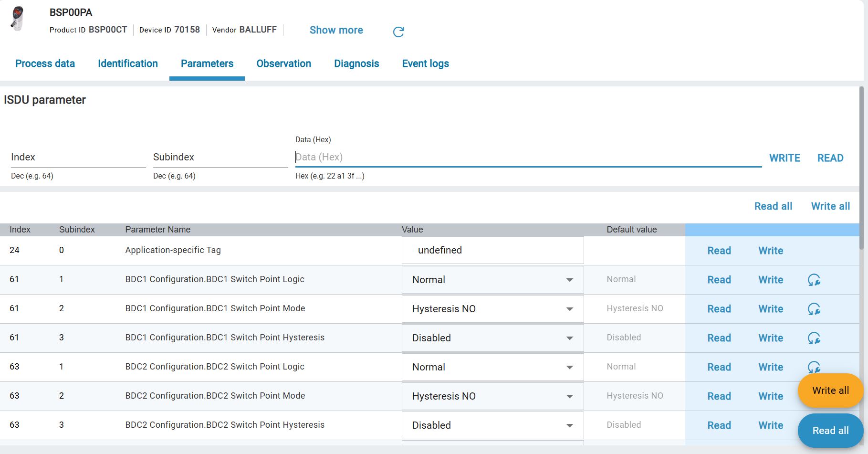Reset BDC1 Switch Point Hysteresis to default

[x=814, y=338]
